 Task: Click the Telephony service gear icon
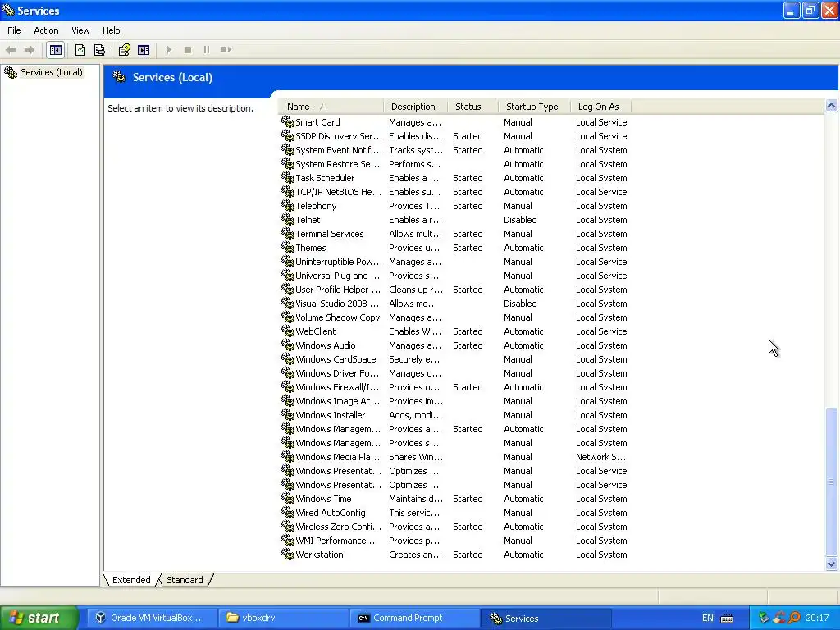click(288, 206)
